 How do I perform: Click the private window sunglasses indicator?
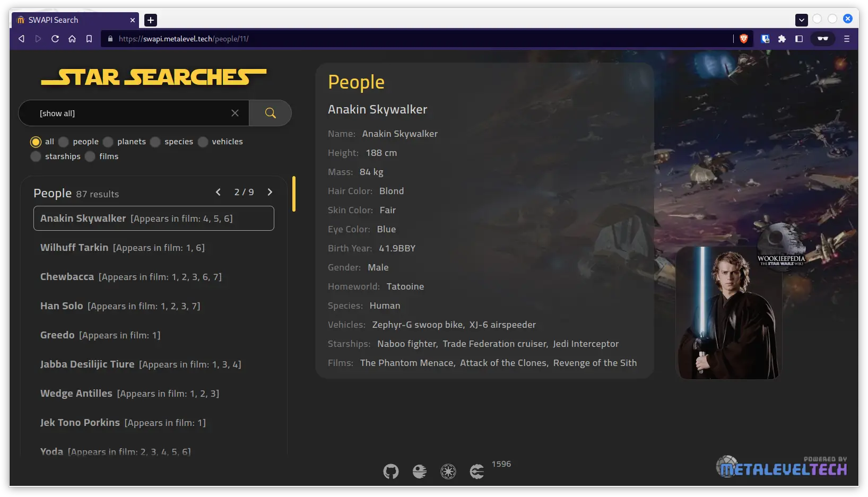tap(823, 39)
